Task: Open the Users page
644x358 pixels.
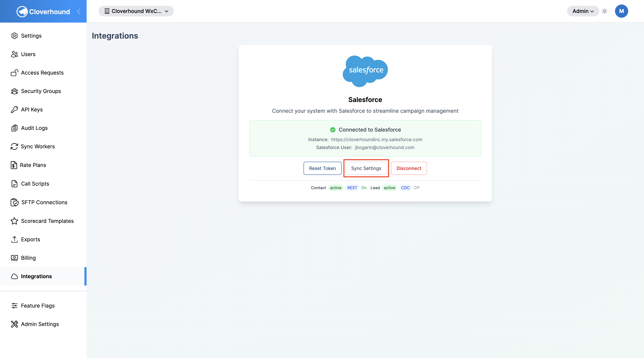Action: (x=43, y=54)
